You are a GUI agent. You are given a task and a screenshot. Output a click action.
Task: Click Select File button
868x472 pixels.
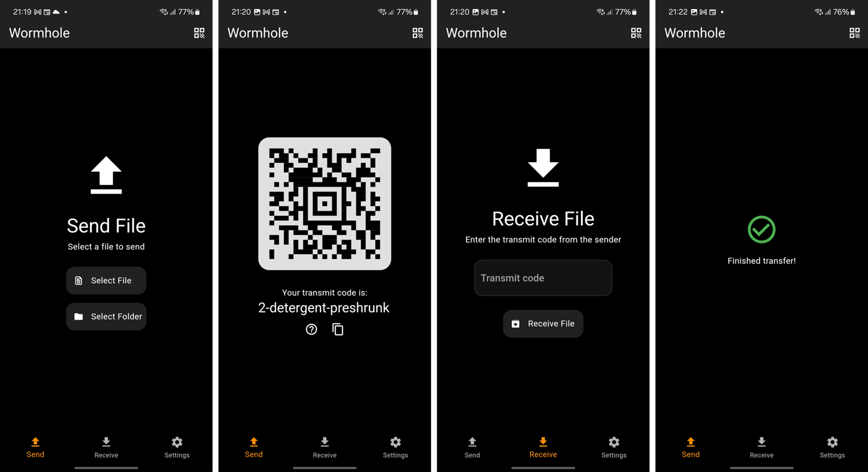[x=106, y=280]
